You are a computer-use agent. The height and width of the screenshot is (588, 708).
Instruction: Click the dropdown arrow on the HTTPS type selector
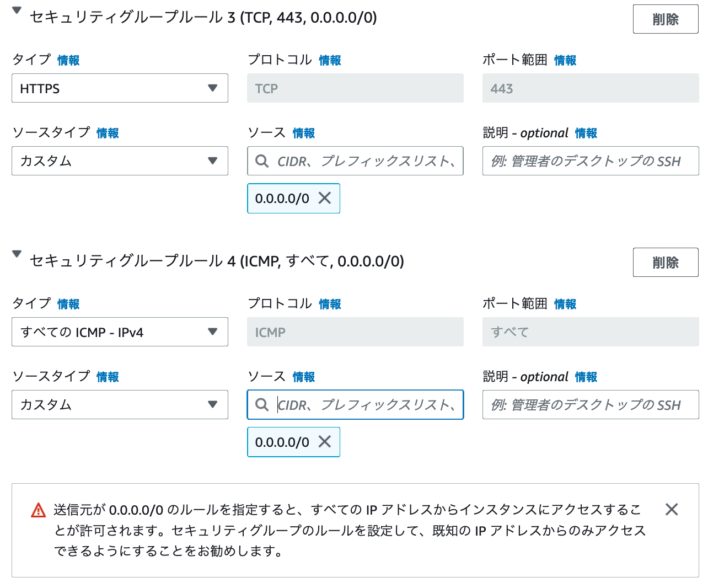coord(213,88)
